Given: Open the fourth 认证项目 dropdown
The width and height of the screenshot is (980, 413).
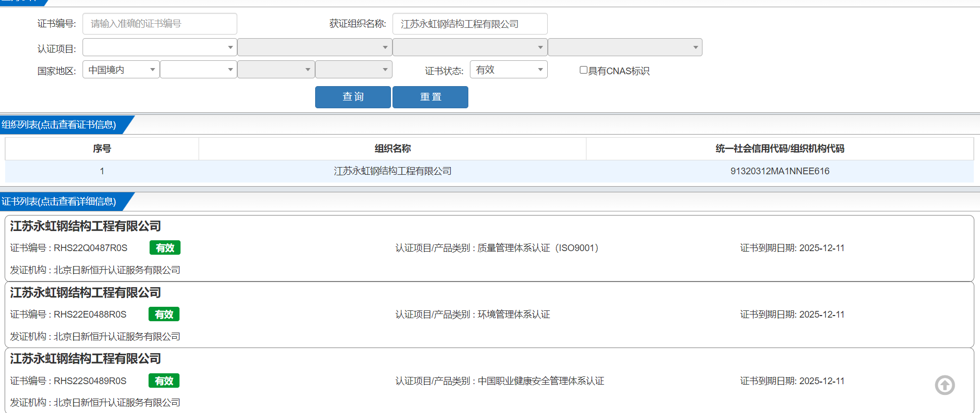Looking at the screenshot, I should pos(625,47).
